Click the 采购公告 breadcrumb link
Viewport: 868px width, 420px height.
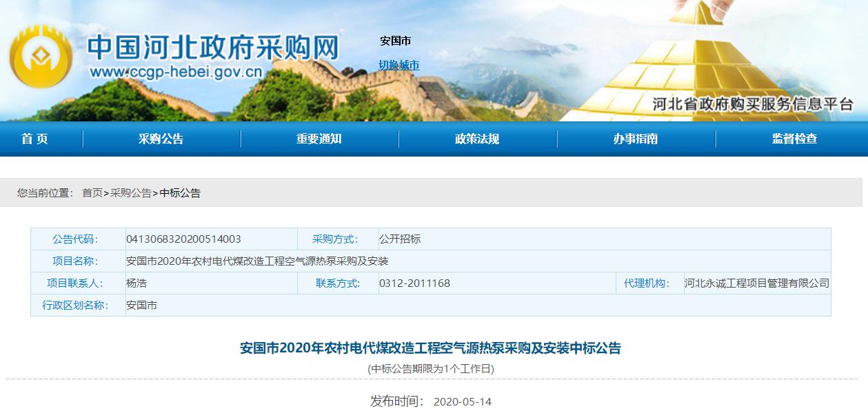131,193
